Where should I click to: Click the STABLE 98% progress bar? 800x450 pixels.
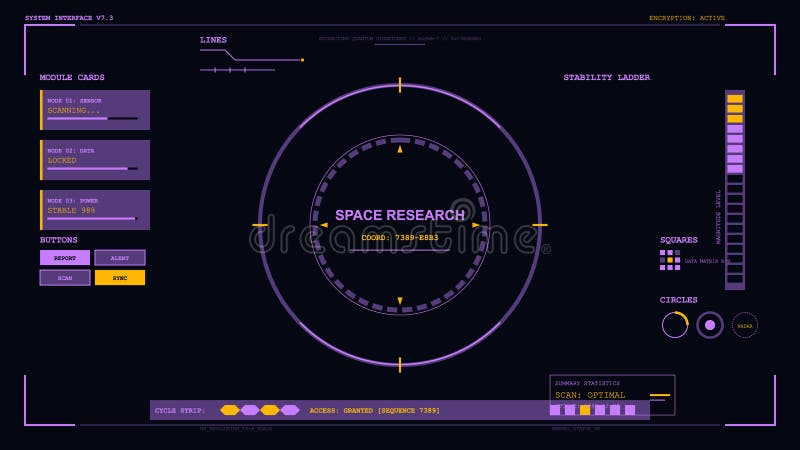92,218
